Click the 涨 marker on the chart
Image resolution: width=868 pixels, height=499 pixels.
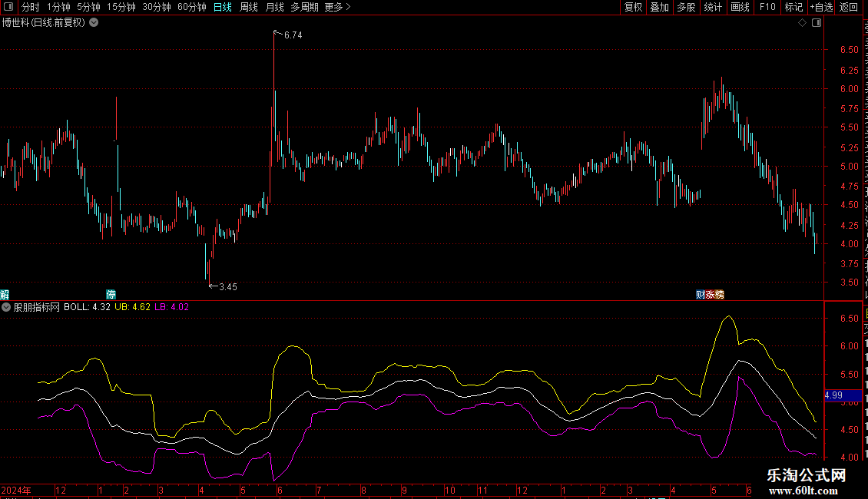(x=710, y=294)
